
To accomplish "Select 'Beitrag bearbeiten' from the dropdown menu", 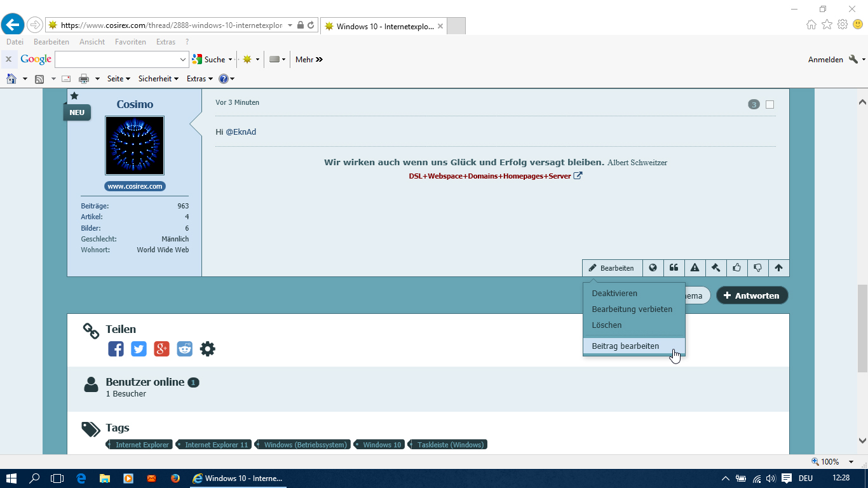I will click(625, 346).
